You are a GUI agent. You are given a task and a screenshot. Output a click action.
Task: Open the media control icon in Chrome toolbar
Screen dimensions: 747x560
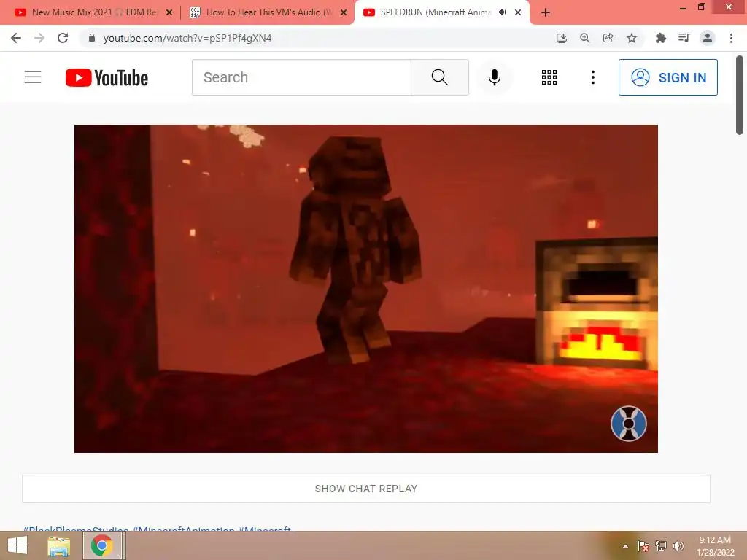pyautogui.click(x=684, y=38)
